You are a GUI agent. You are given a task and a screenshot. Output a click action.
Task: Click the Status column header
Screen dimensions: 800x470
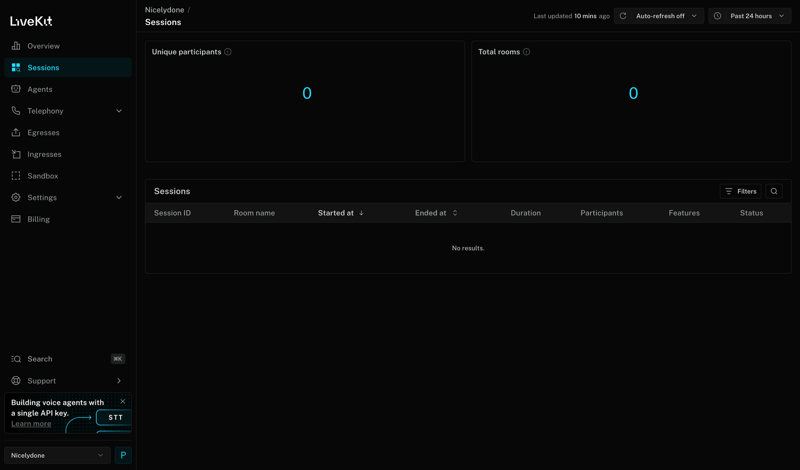[x=752, y=213]
